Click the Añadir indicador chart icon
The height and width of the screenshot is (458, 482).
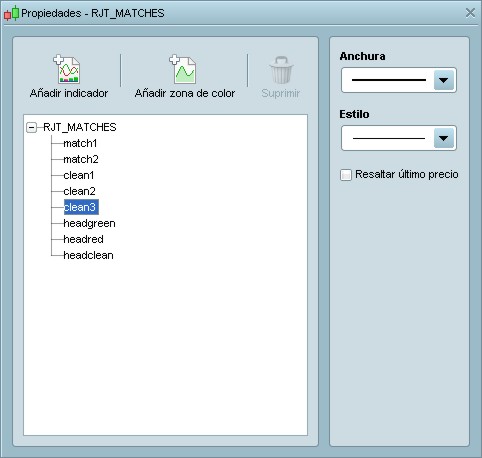pos(67,69)
